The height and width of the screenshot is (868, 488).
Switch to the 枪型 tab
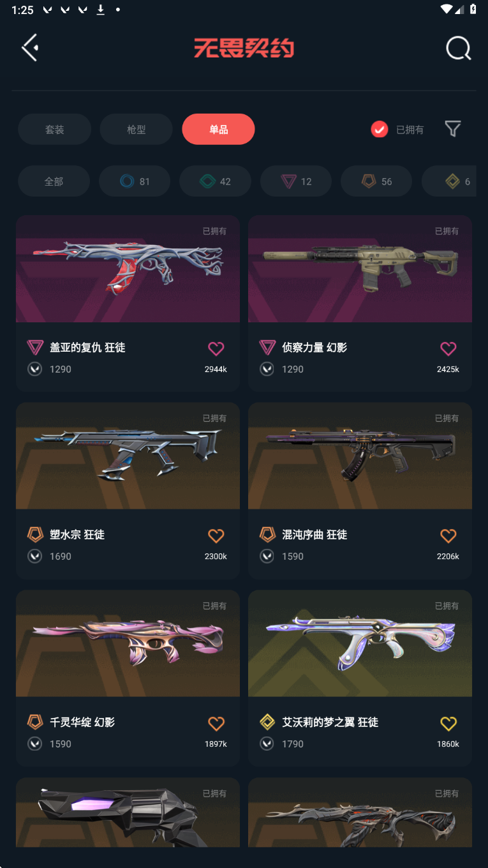[137, 130]
